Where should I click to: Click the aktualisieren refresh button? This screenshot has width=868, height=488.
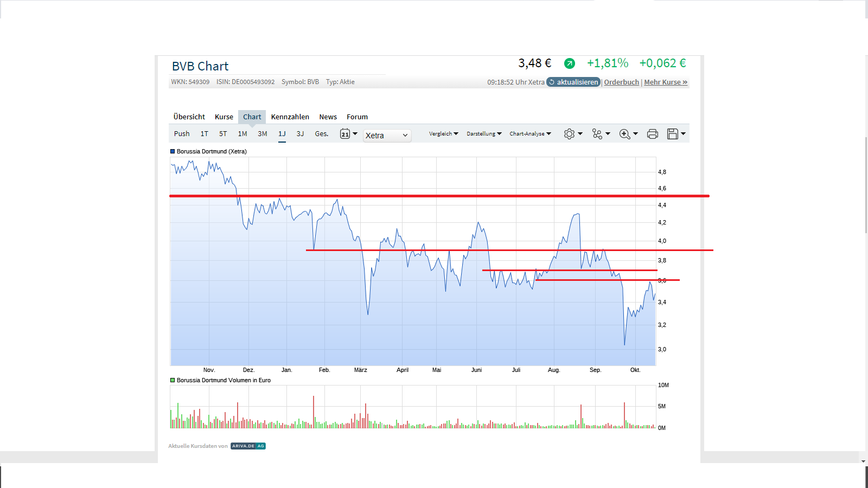[573, 82]
